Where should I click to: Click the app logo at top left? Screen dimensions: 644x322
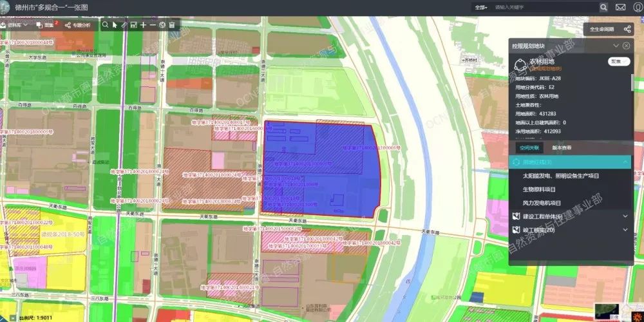[5, 7]
